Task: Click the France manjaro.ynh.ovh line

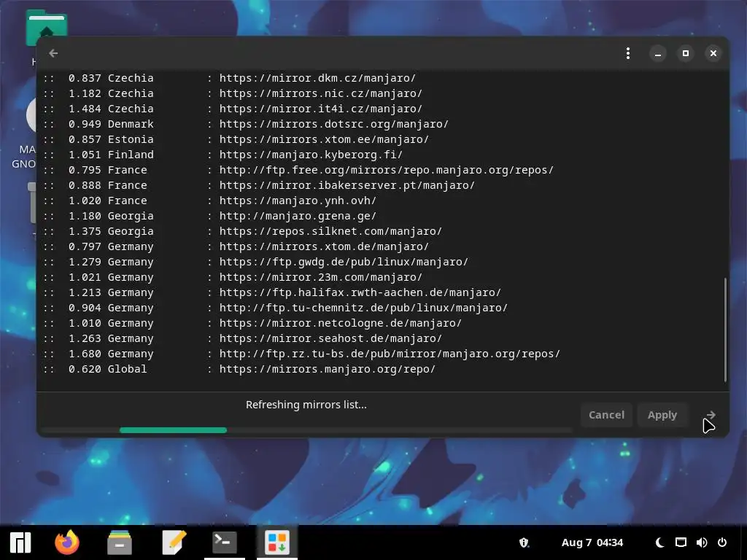Action: pos(209,201)
